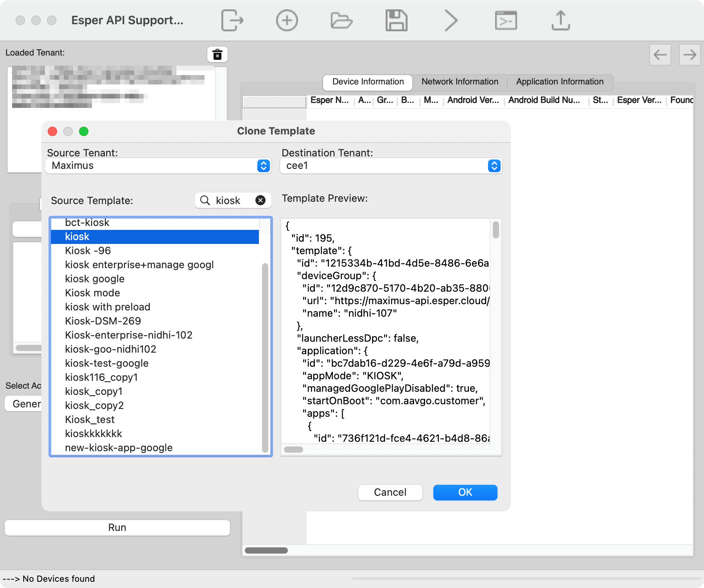Click the template preview vertical scrollbar
Viewport: 704px width, 588px height.
tap(496, 230)
